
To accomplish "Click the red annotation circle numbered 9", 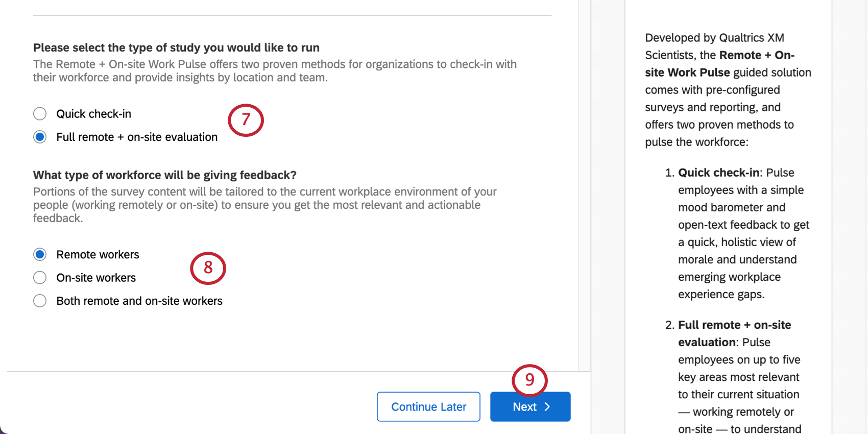I will point(529,380).
